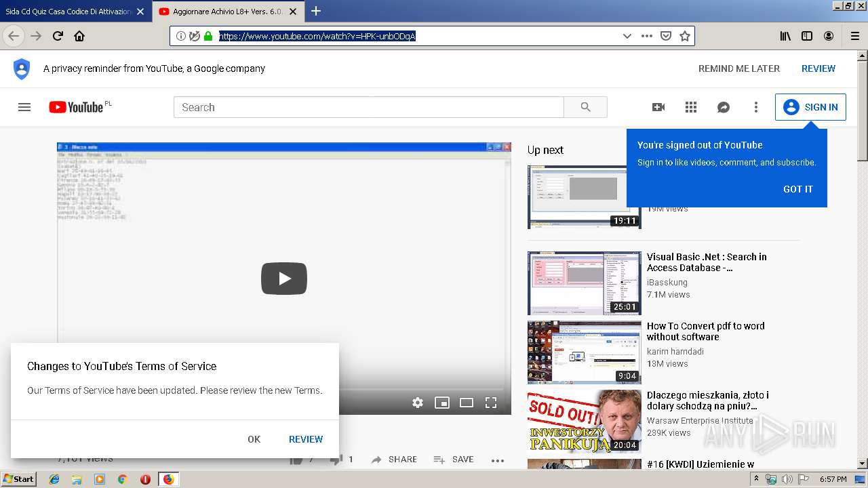Open How To Convert pdf to word video

[705, 331]
